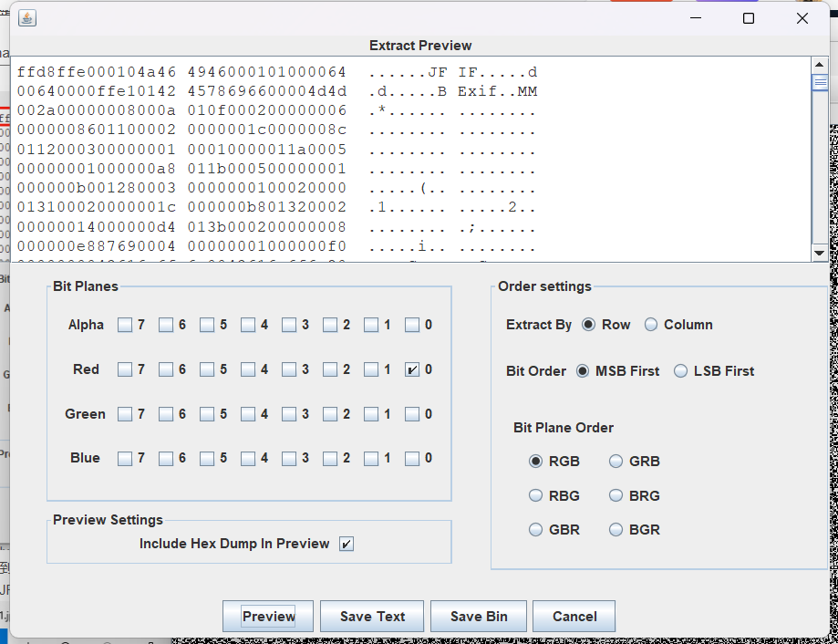Image resolution: width=838 pixels, height=644 pixels.
Task: Uncheck the Red bit plane 0 checkbox
Action: pyautogui.click(x=412, y=369)
